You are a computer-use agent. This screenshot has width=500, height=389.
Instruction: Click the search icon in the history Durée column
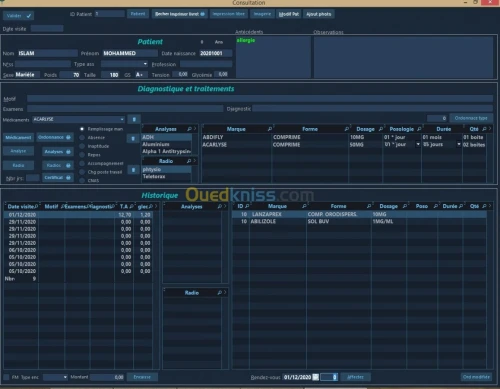click(461, 206)
